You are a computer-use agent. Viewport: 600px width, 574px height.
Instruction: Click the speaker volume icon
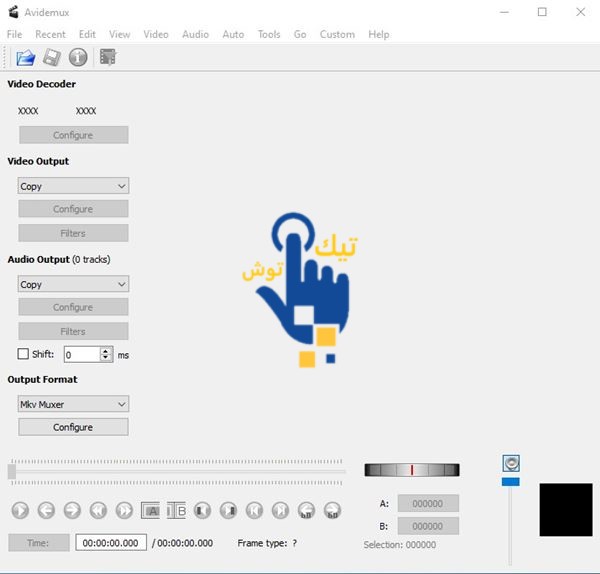tap(511, 463)
